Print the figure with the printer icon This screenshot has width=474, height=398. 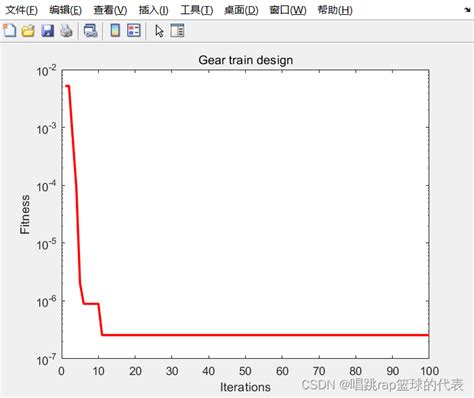(66, 31)
